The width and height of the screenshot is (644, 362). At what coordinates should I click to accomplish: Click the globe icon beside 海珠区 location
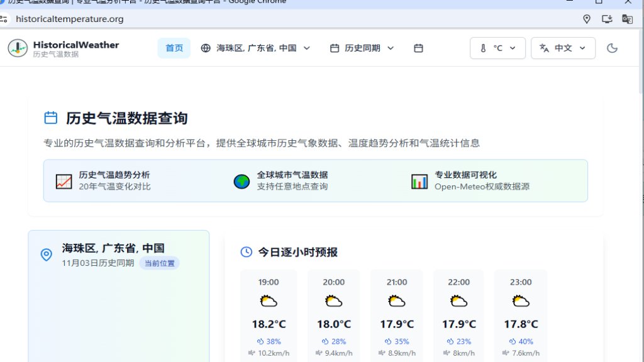[204, 48]
